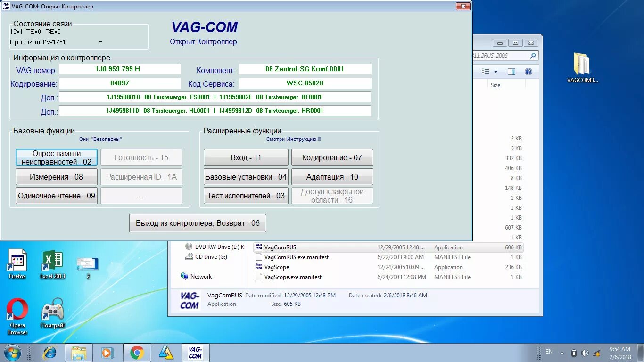Viewport: 644px width, 362px height.
Task: Click Выход из контроллера, Возврат - 06
Action: coord(198,223)
